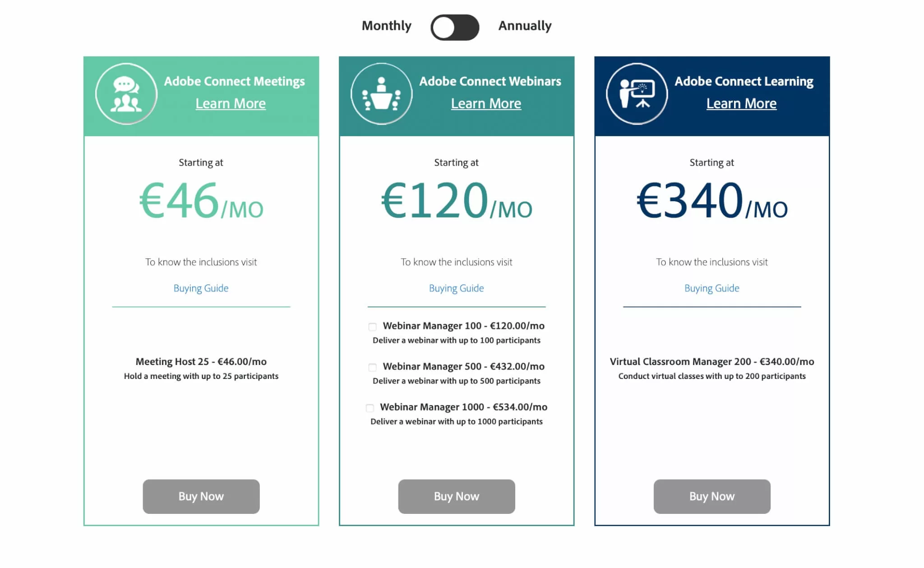Select the Annually billing label
The image size is (924, 568).
524,26
